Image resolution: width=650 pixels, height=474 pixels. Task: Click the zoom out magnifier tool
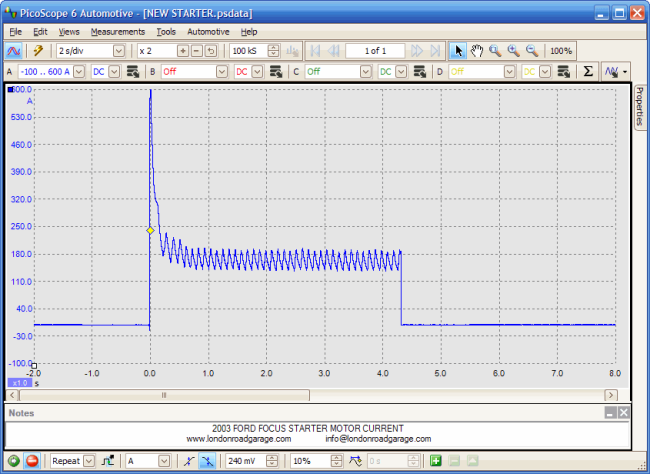click(531, 50)
